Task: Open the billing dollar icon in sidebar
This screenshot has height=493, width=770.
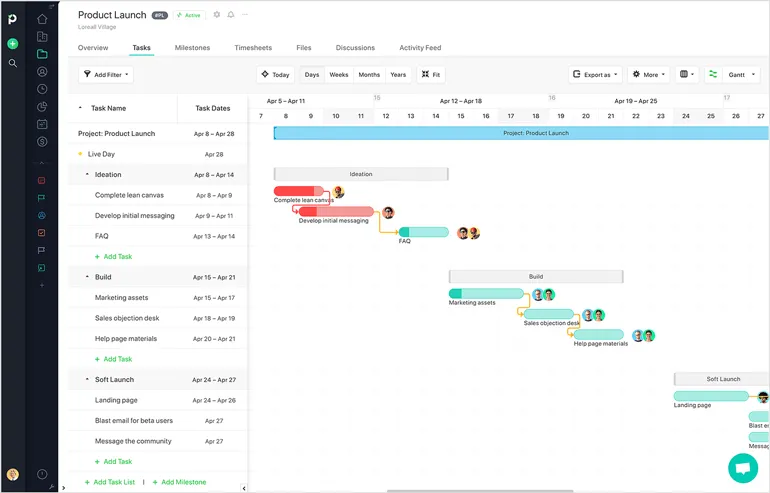Action: click(x=42, y=142)
